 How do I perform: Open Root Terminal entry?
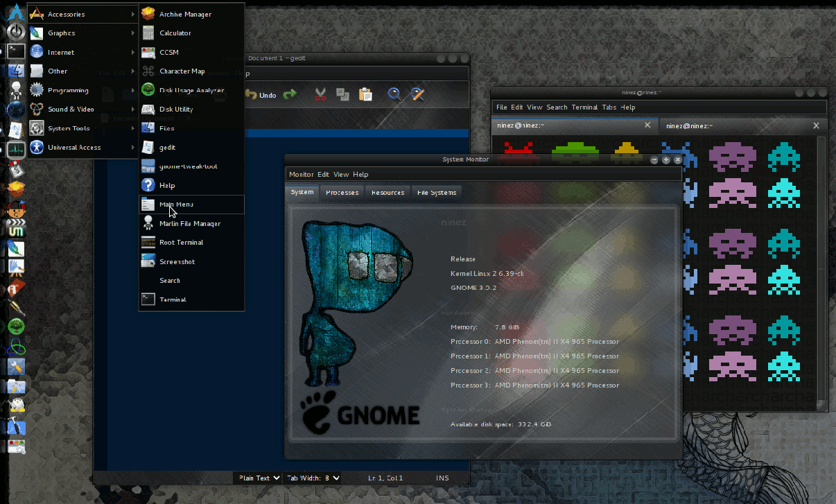click(x=191, y=243)
